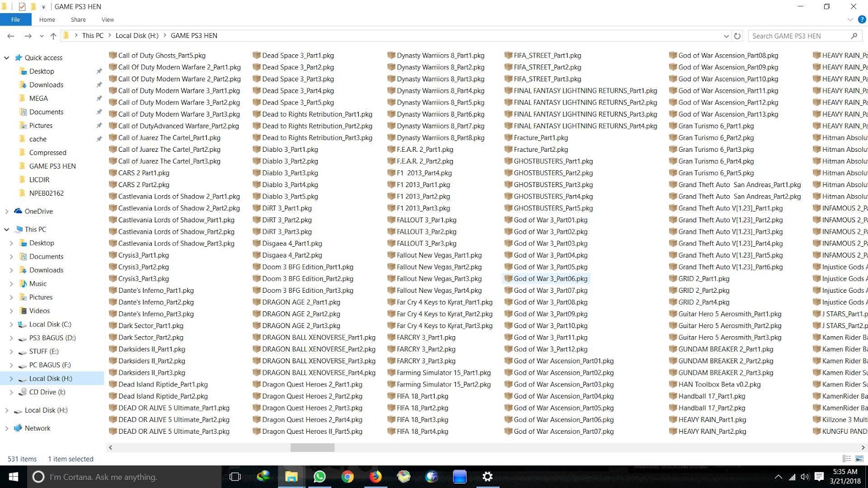The width and height of the screenshot is (868, 488).
Task: Launch Google Chrome from the taskbar
Action: [348, 477]
